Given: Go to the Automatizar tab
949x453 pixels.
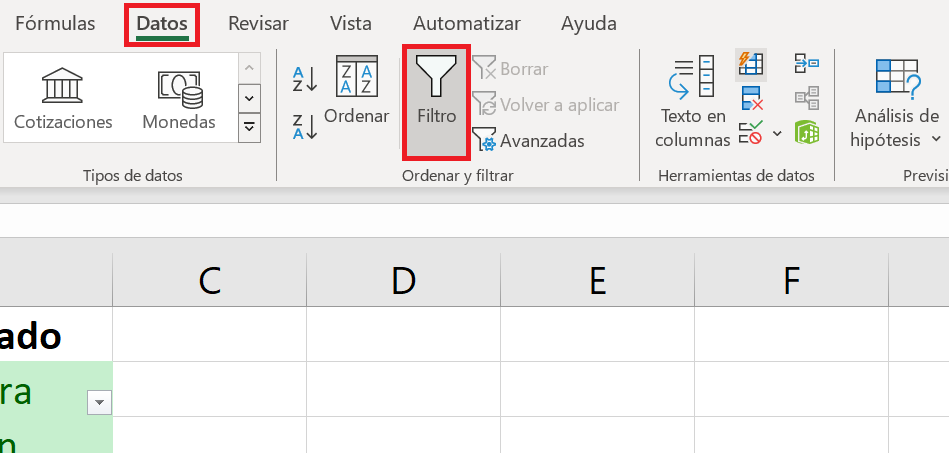Looking at the screenshot, I should point(466,23).
